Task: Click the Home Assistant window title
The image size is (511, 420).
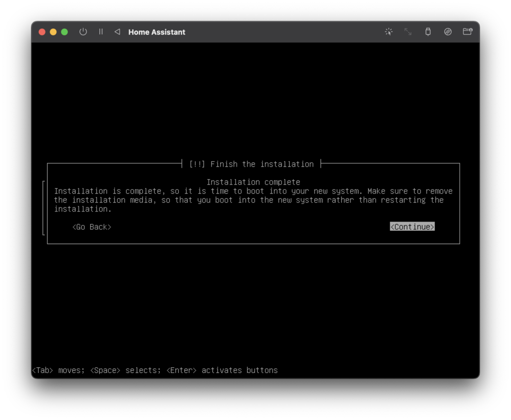Action: (x=157, y=32)
